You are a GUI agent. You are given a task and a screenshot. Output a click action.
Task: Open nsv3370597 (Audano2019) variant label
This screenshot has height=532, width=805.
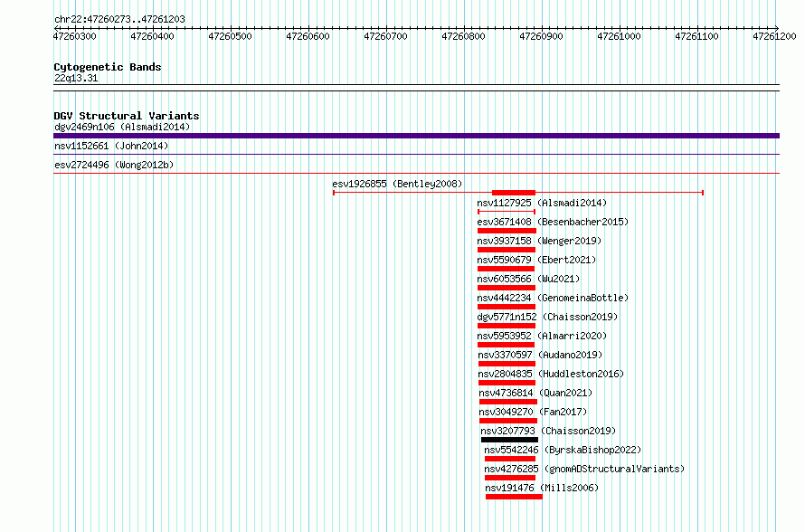point(540,355)
